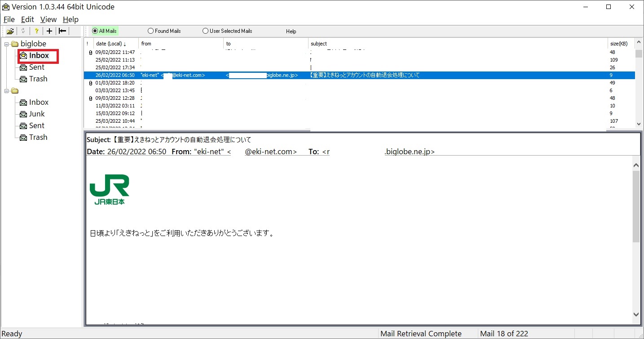Click the greyed refresh arrows toolbar icon

[23, 31]
